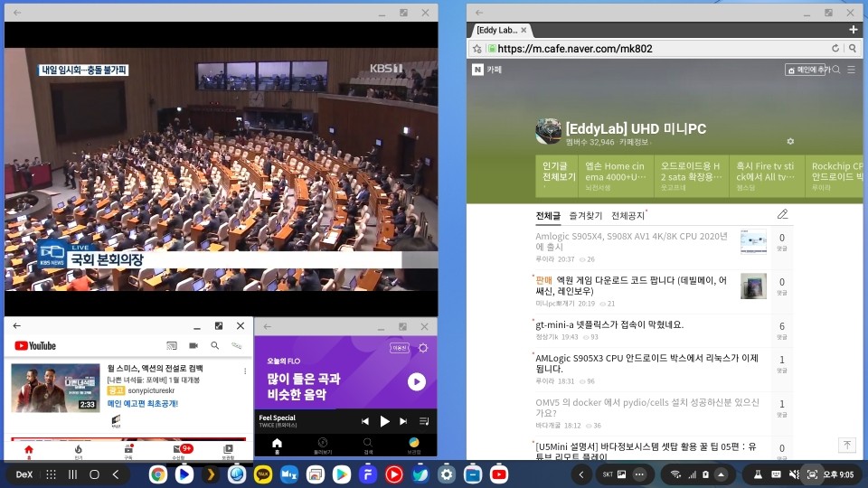Play the Will Smith trailer thumbnail
868x488 pixels.
[55, 388]
